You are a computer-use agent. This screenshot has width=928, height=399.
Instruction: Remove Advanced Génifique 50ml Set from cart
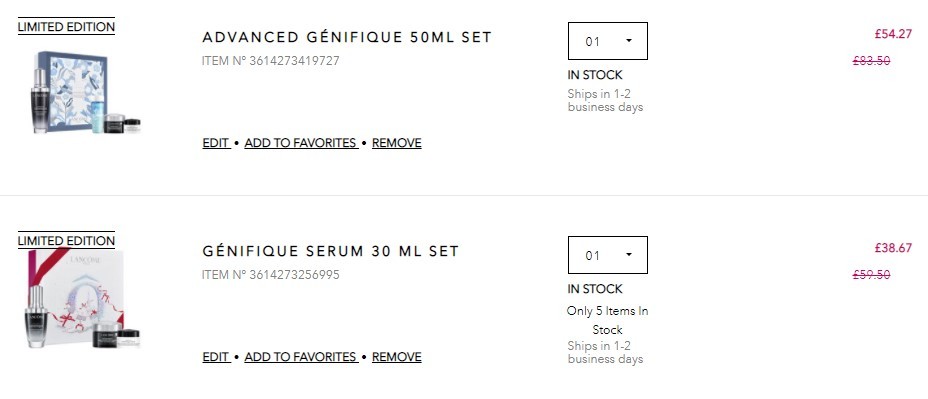(x=397, y=143)
